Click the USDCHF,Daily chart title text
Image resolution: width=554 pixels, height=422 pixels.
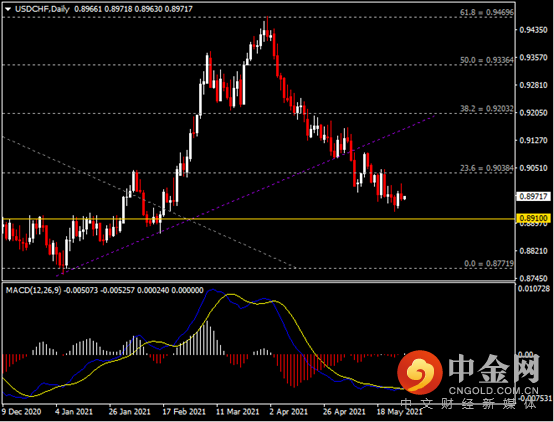[42, 9]
